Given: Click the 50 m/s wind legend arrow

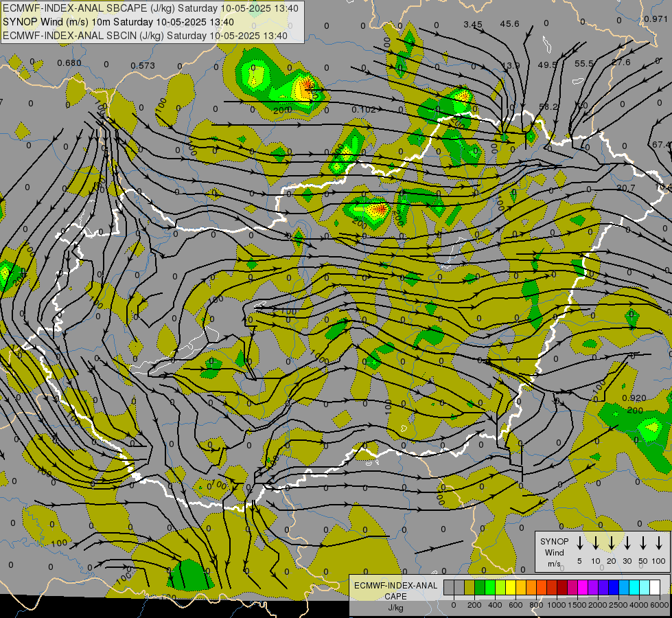Looking at the screenshot, I should pos(643,543).
